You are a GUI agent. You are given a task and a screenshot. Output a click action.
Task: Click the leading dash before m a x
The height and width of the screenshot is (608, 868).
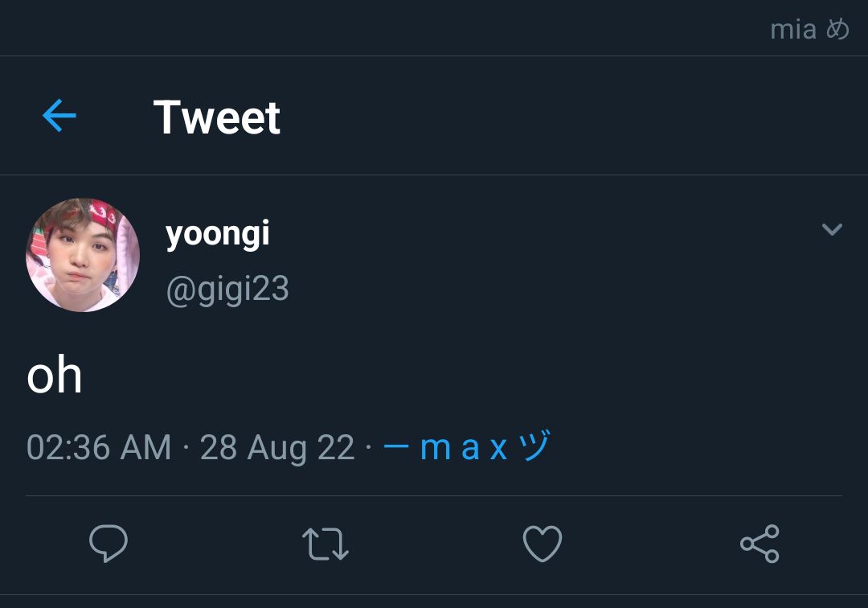tap(395, 446)
